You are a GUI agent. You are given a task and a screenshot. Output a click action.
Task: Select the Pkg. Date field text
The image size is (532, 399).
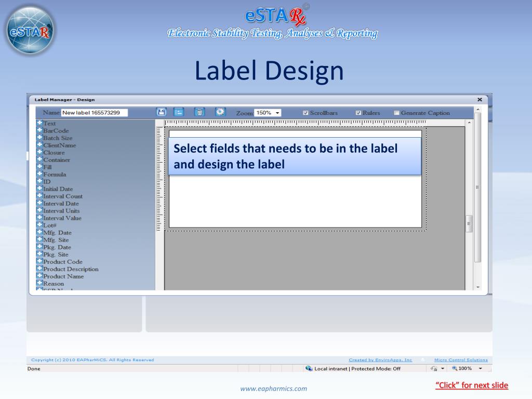tap(57, 247)
